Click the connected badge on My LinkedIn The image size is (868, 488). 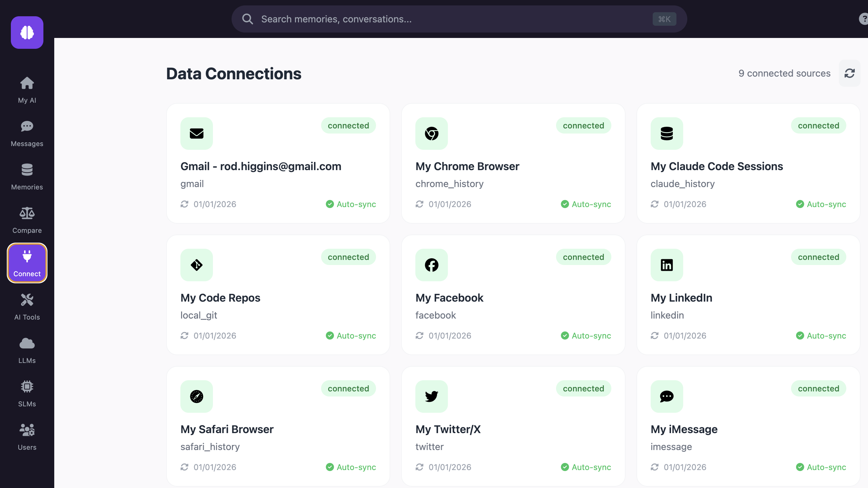[818, 257]
